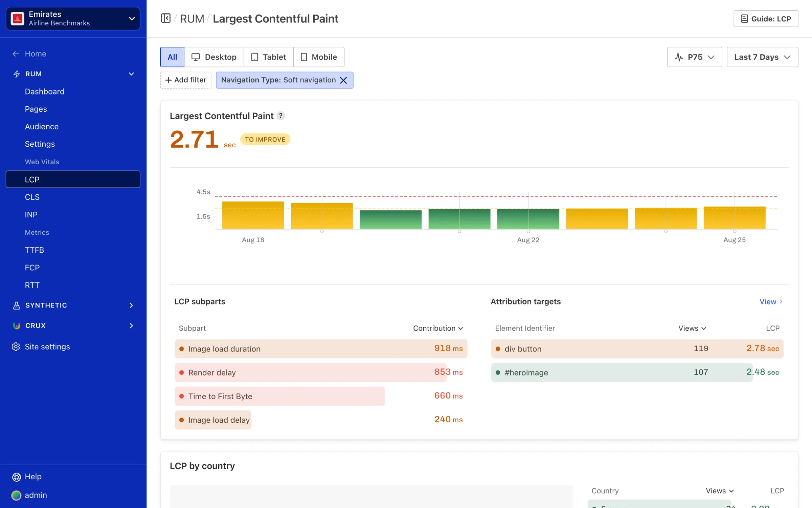The image size is (812, 508).
Task: Select LCP in the sidebar
Action: tap(73, 179)
